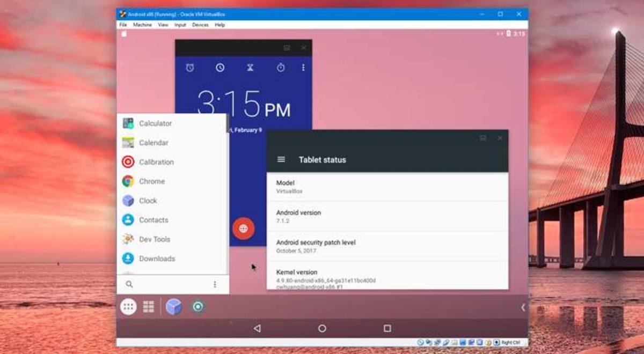Open the Machine menu in VirtualBox

[x=142, y=25]
